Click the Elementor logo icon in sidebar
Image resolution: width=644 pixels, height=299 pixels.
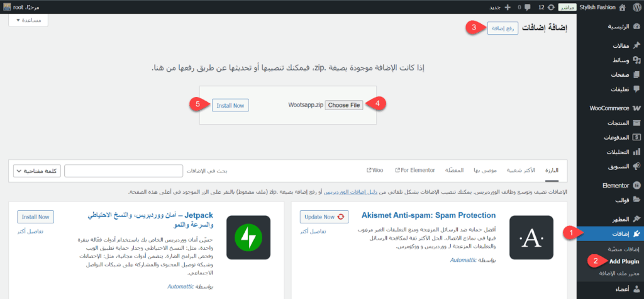tap(636, 185)
